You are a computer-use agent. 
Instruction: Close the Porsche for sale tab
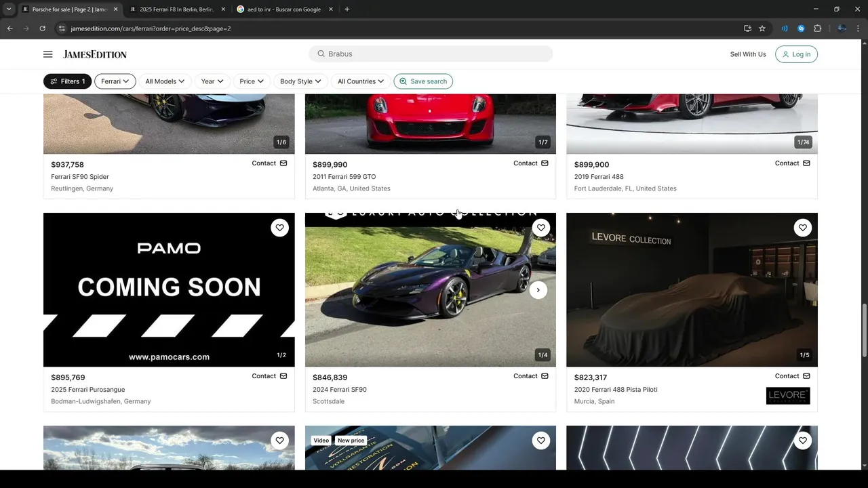(115, 9)
